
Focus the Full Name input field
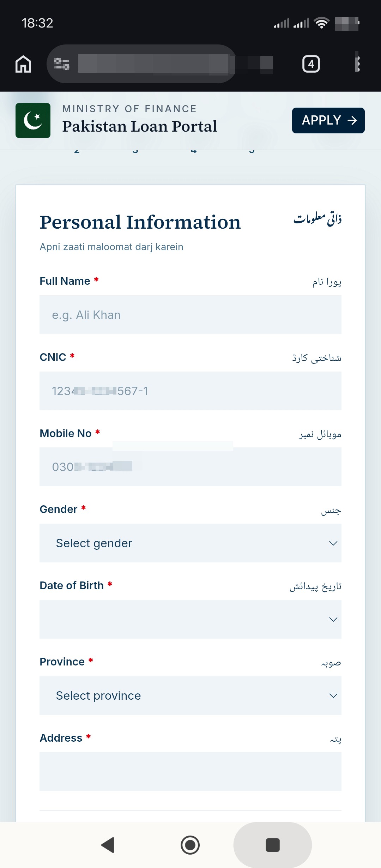point(190,315)
